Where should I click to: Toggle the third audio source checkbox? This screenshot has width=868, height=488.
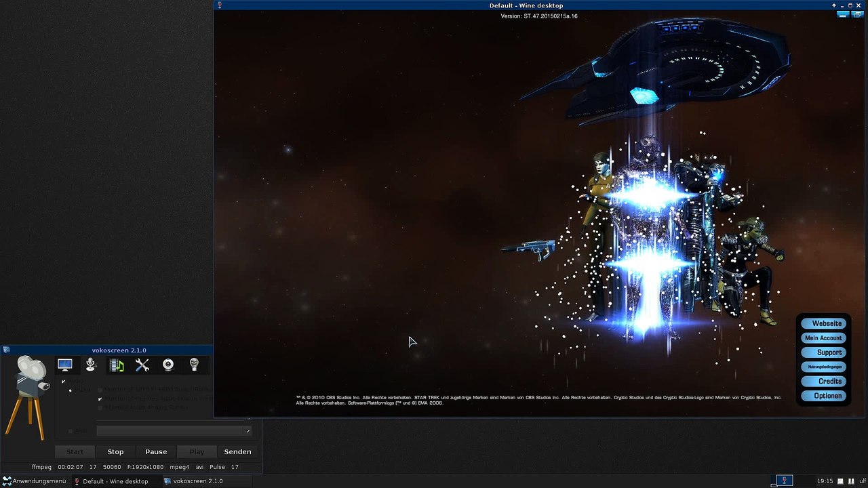(x=100, y=407)
